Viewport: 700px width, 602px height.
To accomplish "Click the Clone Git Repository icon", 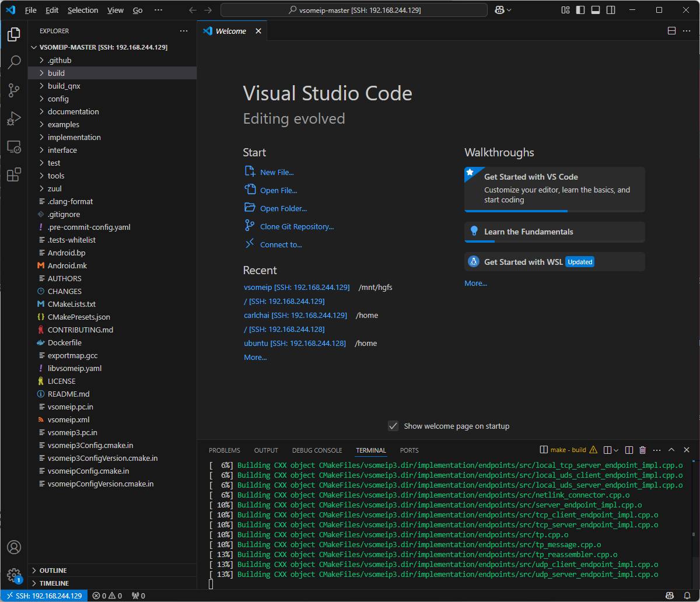I will [250, 226].
